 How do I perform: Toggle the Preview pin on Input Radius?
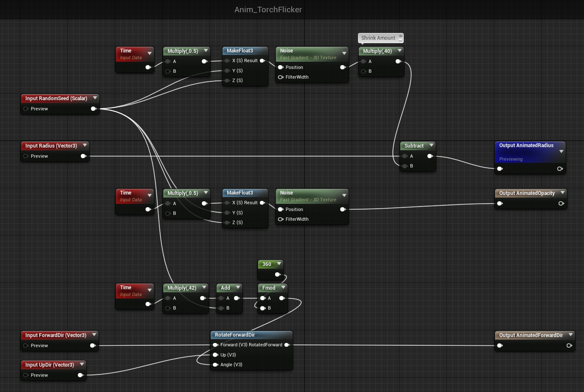coord(26,156)
